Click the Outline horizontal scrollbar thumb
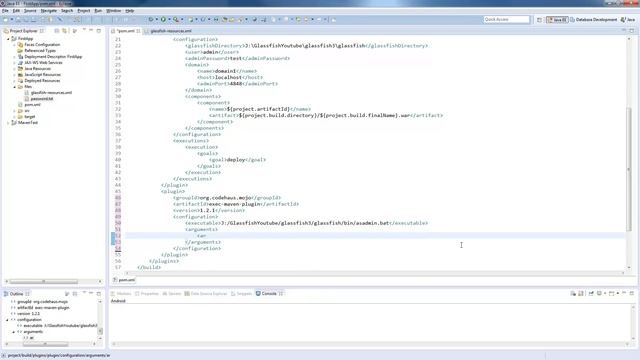This screenshot has width=640, height=360. tap(45, 344)
